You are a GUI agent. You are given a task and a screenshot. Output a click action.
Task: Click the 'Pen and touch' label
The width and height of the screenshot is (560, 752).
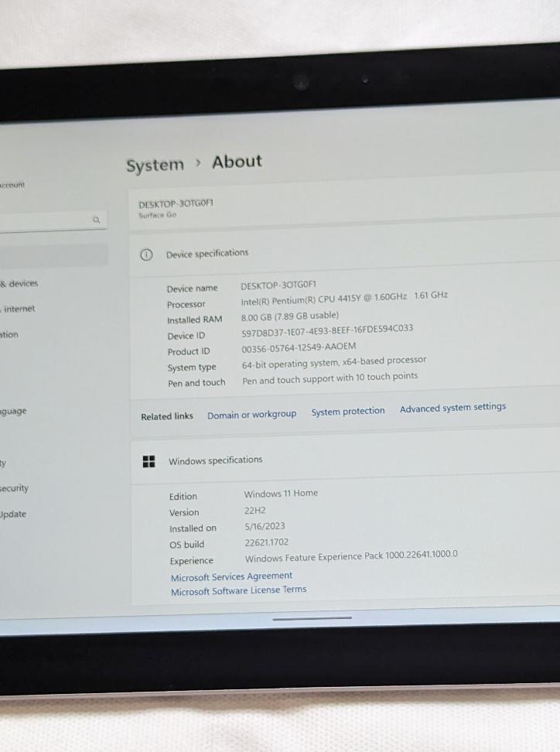(196, 383)
